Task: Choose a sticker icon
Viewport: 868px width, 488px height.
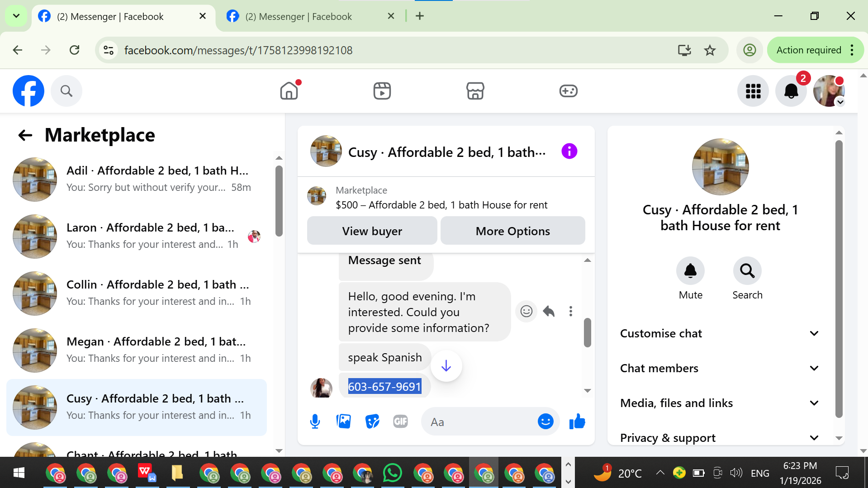Action: 372,422
